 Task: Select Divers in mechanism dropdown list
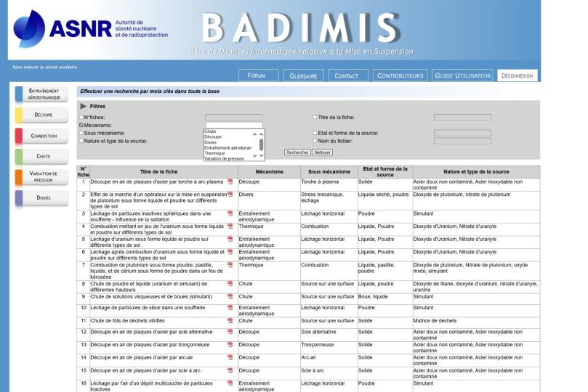210,142
